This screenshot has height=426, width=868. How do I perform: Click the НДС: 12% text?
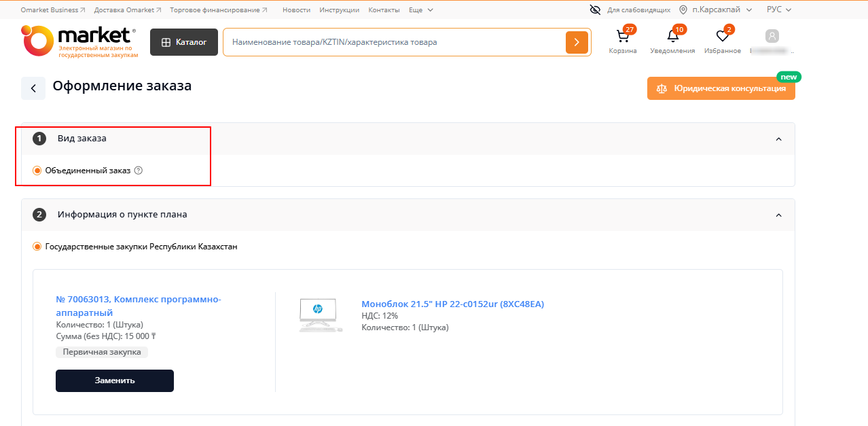point(380,316)
